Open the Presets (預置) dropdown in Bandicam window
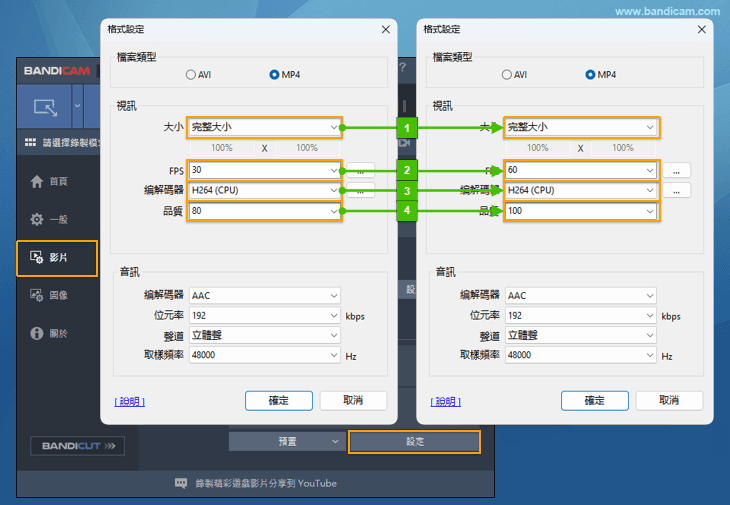This screenshot has height=505, width=730. tap(287, 441)
